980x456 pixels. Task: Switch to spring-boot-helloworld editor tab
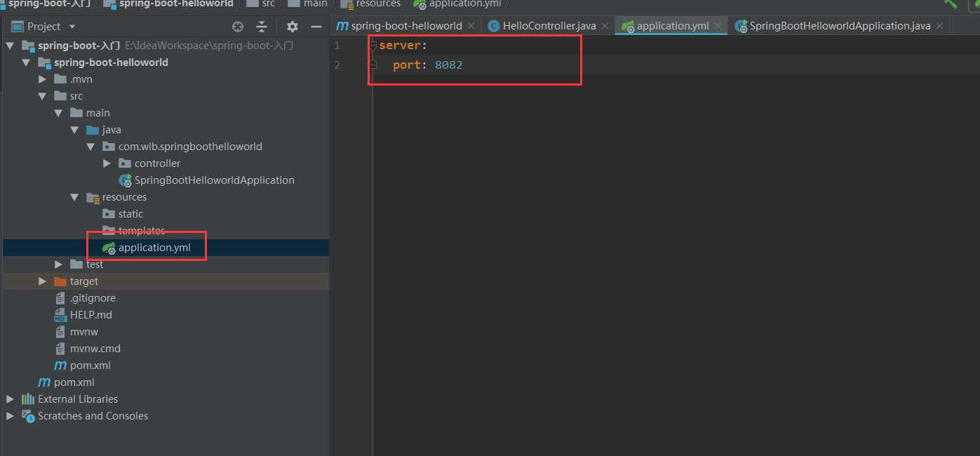pyautogui.click(x=406, y=26)
